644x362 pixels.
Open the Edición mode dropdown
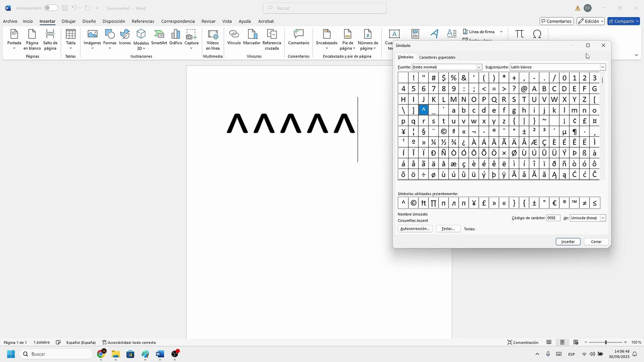[591, 21]
